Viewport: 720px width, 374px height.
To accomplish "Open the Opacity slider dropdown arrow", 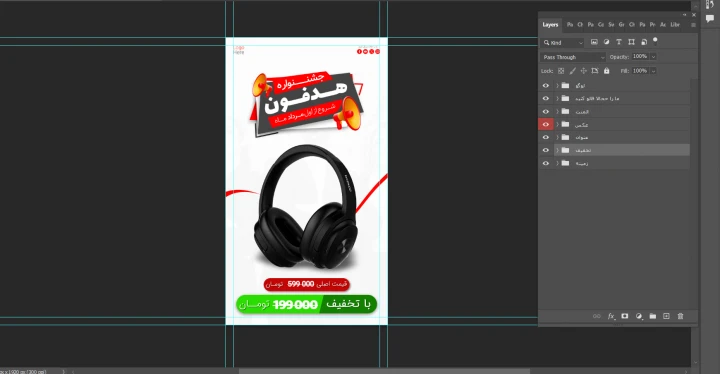I will click(x=653, y=57).
